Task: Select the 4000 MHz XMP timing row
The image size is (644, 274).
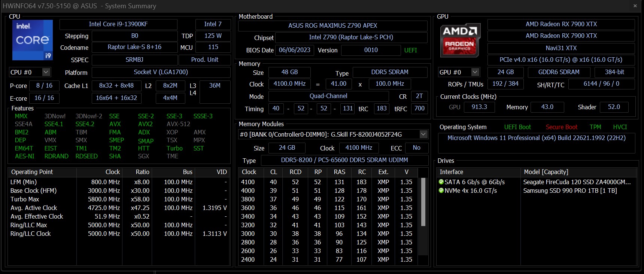Action: 328,191
